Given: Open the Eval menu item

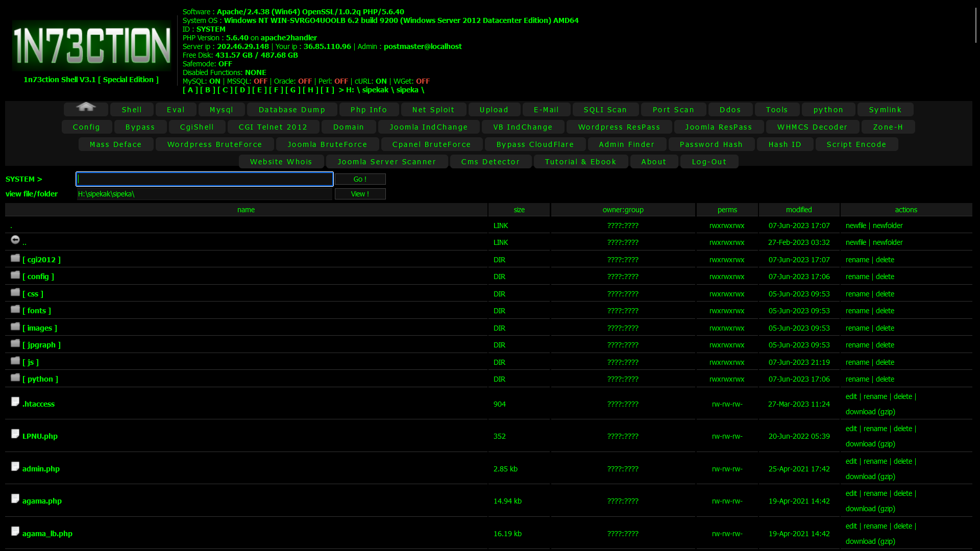Looking at the screenshot, I should pyautogui.click(x=176, y=110).
